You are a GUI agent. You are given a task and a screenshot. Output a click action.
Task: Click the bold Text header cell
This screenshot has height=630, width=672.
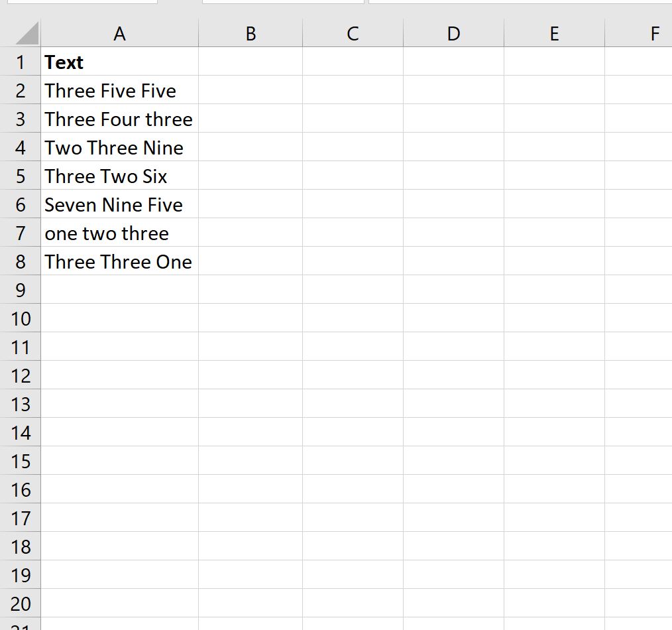pos(119,61)
